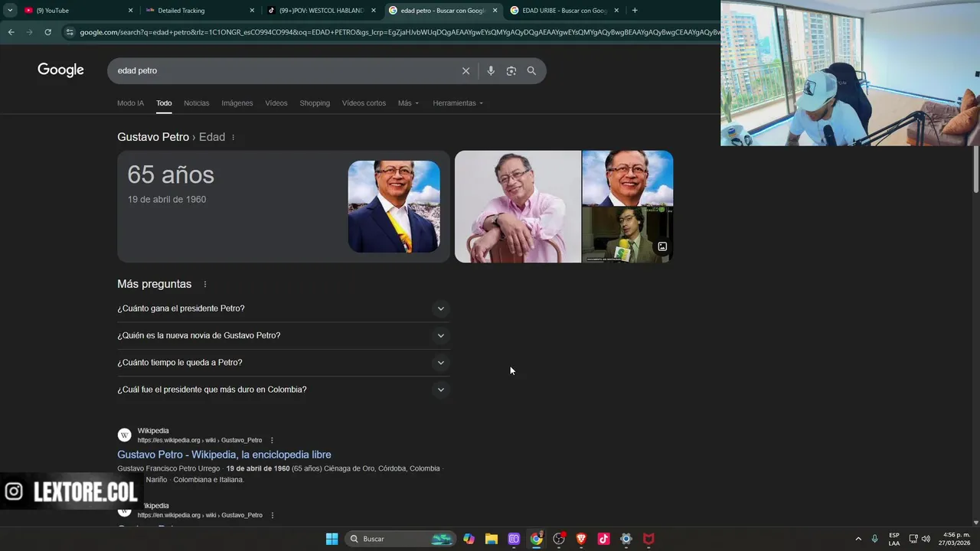Open the Más dropdown filter

pos(408,103)
